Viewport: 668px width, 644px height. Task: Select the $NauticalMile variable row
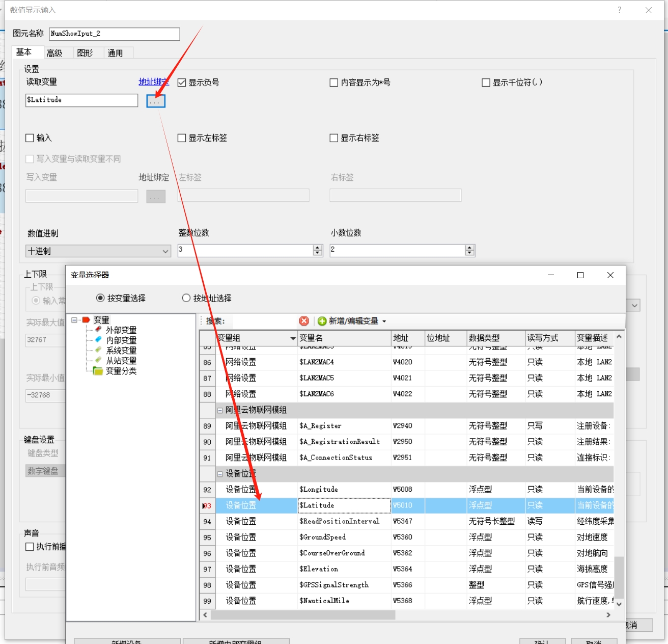(407, 601)
